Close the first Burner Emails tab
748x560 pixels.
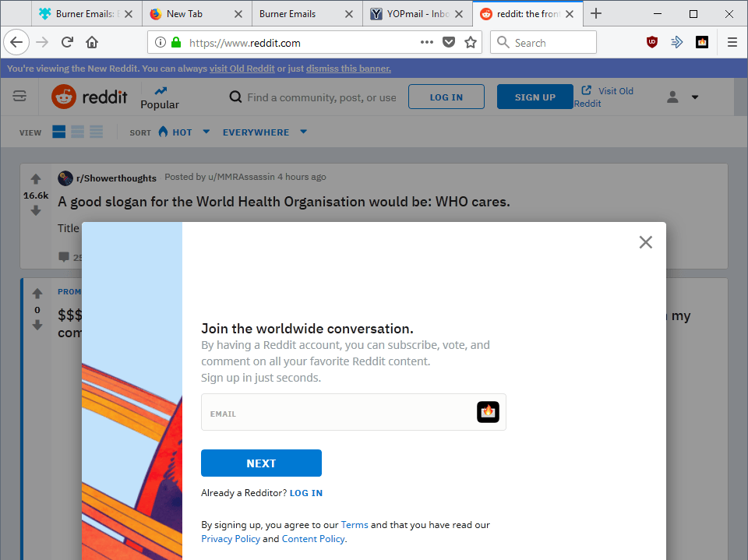[x=129, y=14]
